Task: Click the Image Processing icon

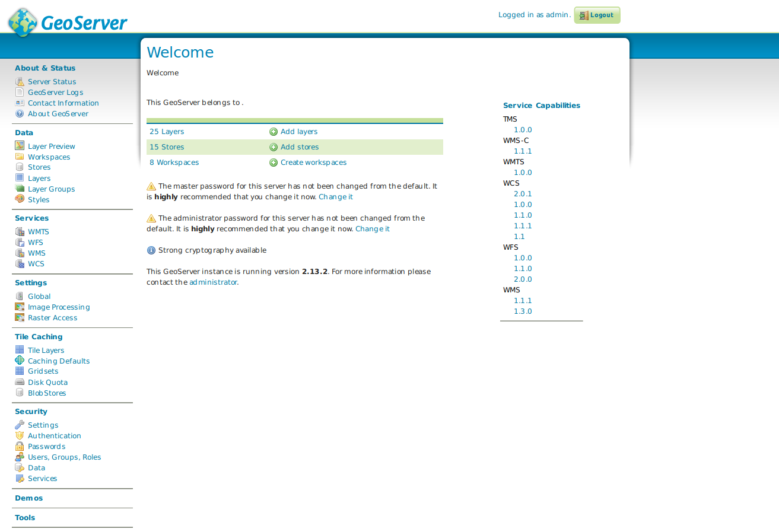Action: click(20, 307)
